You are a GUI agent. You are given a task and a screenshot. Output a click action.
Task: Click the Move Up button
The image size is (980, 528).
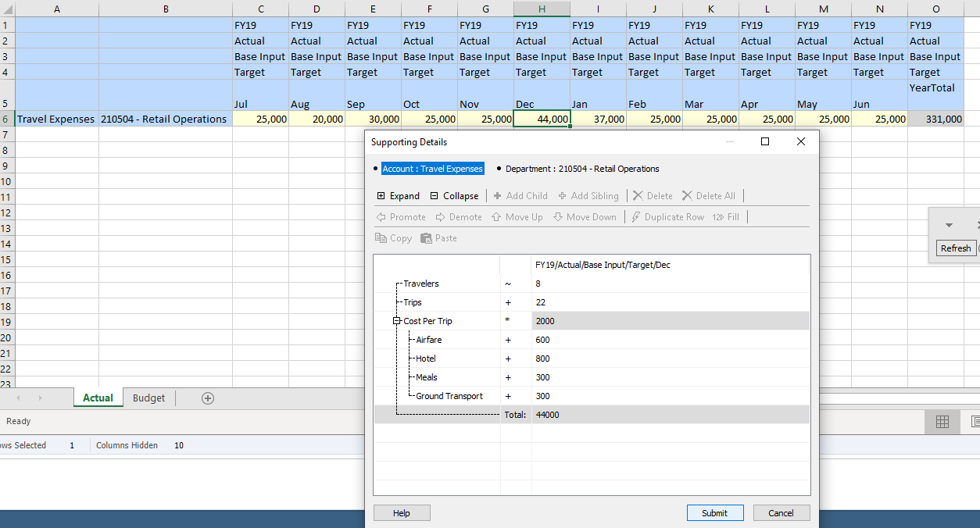(517, 217)
